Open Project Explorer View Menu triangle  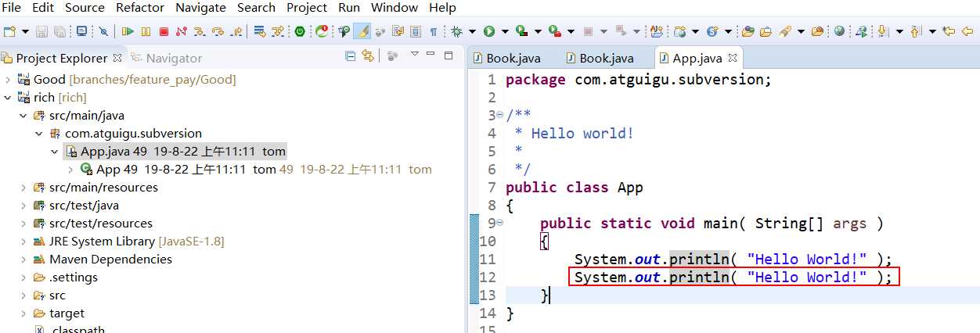click(x=414, y=55)
